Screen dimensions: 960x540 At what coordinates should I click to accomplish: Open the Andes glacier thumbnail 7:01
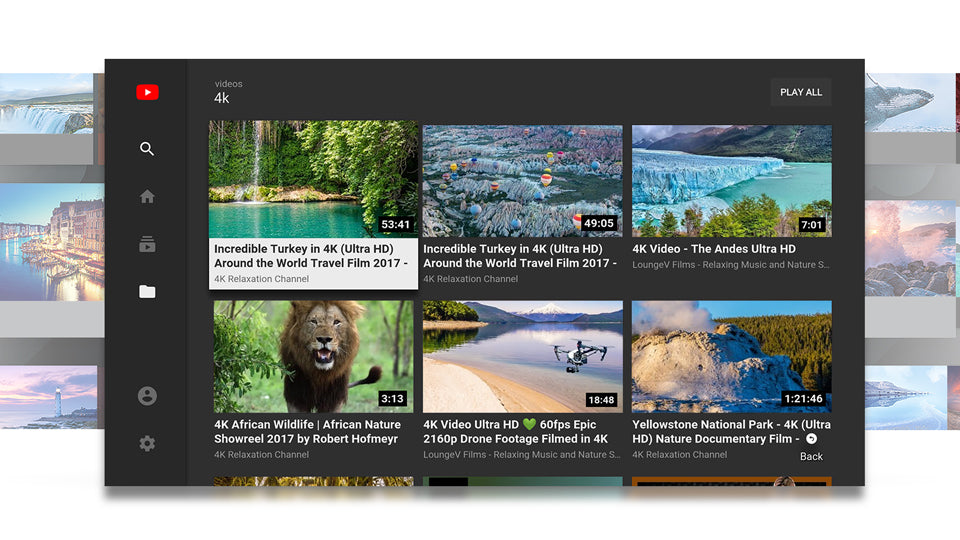click(x=732, y=181)
